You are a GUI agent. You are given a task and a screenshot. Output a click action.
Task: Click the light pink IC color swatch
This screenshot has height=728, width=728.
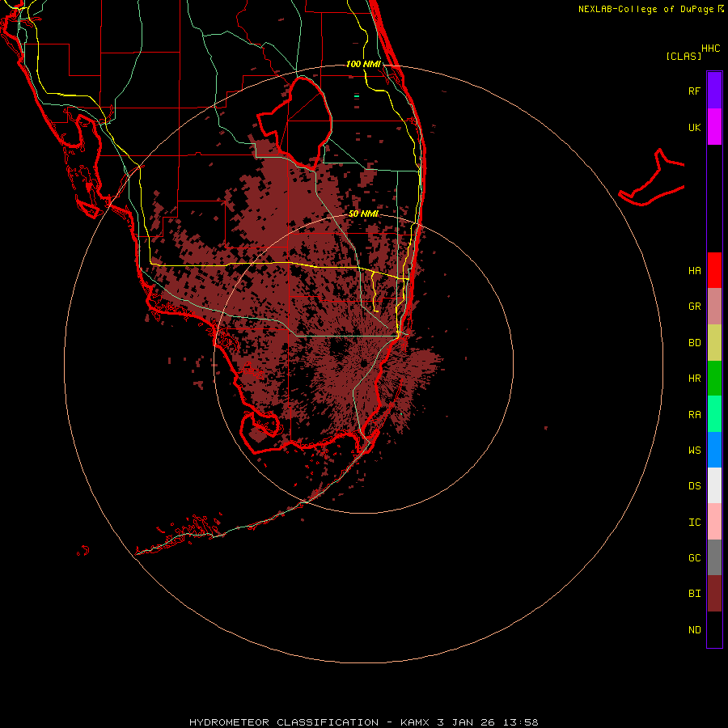(x=714, y=522)
